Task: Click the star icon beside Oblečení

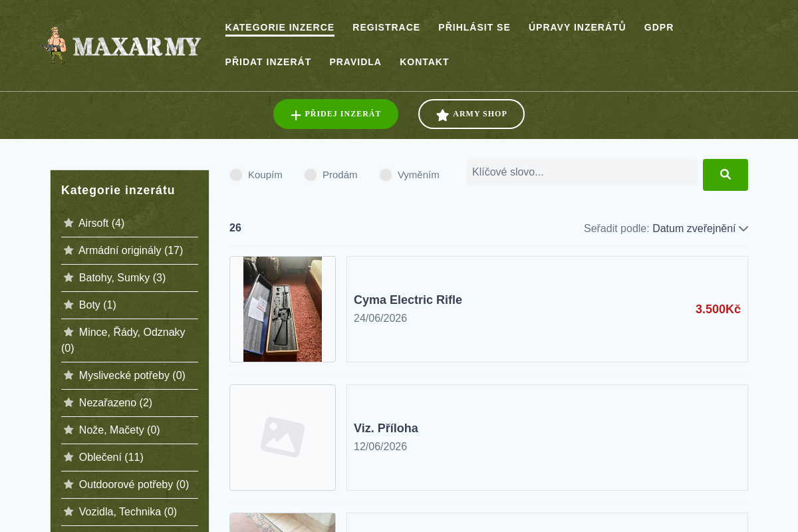Action: 68,457
